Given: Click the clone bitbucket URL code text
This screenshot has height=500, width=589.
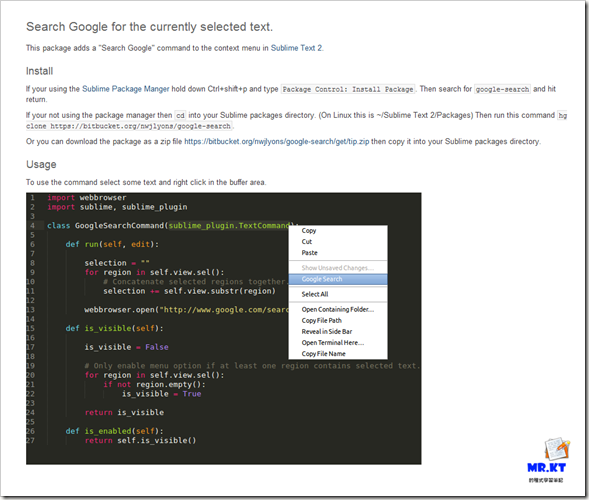Looking at the screenshot, I should click(130, 126).
